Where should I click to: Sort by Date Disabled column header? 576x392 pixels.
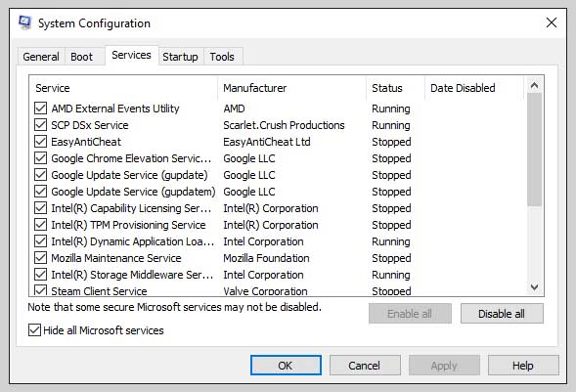point(474,88)
